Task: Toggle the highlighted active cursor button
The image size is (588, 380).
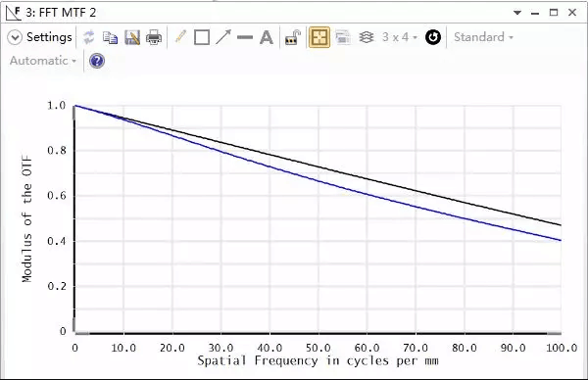Action: (319, 37)
